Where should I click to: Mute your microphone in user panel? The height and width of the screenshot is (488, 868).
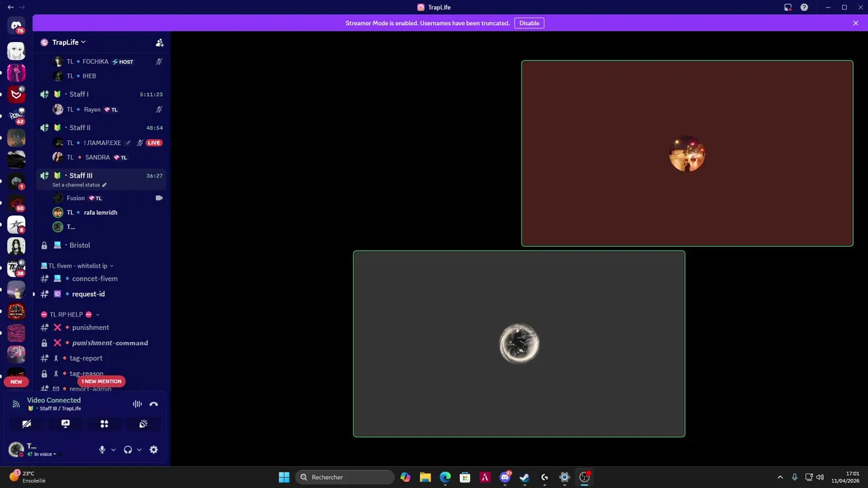click(102, 449)
